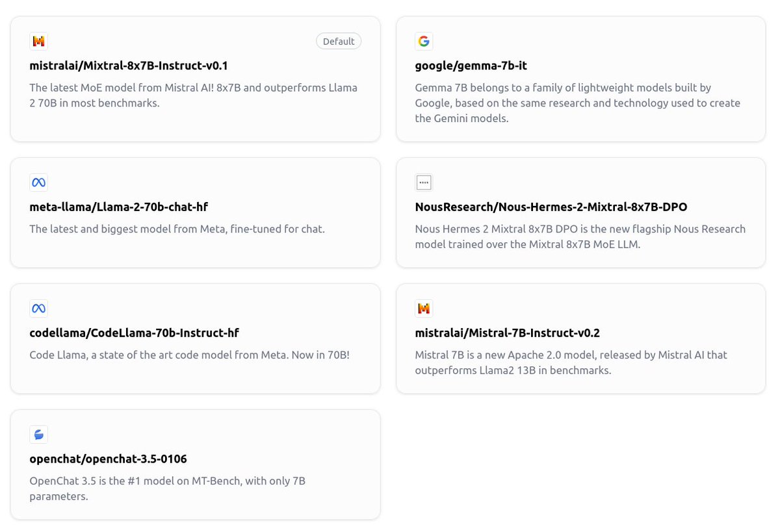Click the description "Gemma 7B belongs to a family of lightweight models"
Image resolution: width=780 pixels, height=532 pixels.
578,103
